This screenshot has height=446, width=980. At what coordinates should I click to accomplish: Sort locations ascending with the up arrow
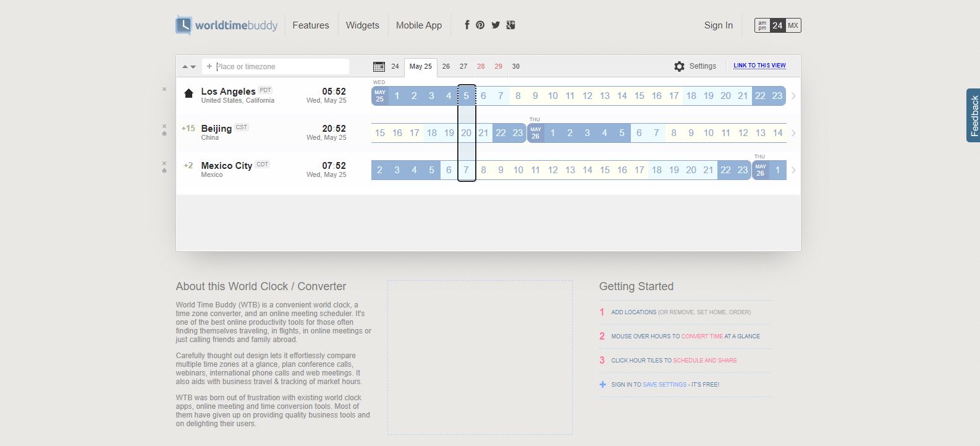click(185, 67)
